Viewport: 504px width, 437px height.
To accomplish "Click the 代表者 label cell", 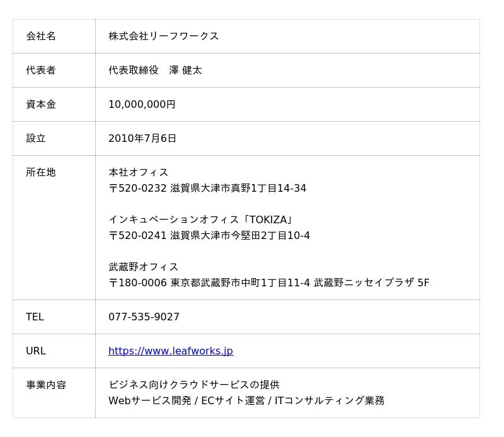I will [x=41, y=71].
